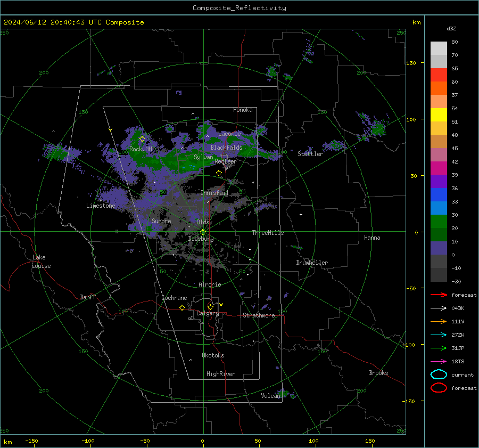Click the yellow diamond marker above Calgary
The height and width of the screenshot is (448, 479).
pyautogui.click(x=210, y=307)
